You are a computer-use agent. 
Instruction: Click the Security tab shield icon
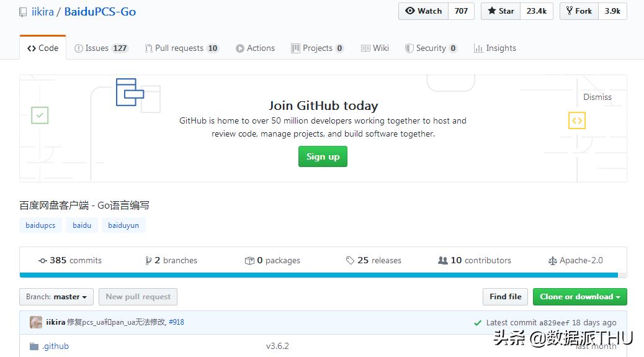click(x=409, y=48)
